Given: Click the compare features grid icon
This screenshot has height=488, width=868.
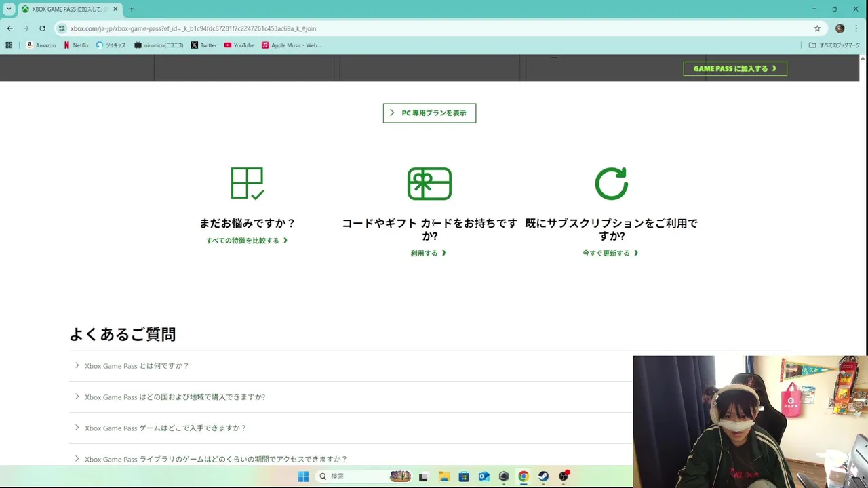Looking at the screenshot, I should point(248,183).
